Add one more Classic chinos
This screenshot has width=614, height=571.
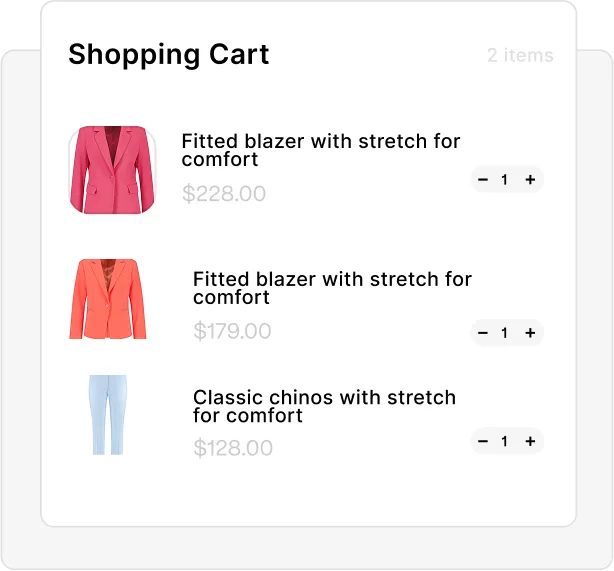(x=530, y=441)
